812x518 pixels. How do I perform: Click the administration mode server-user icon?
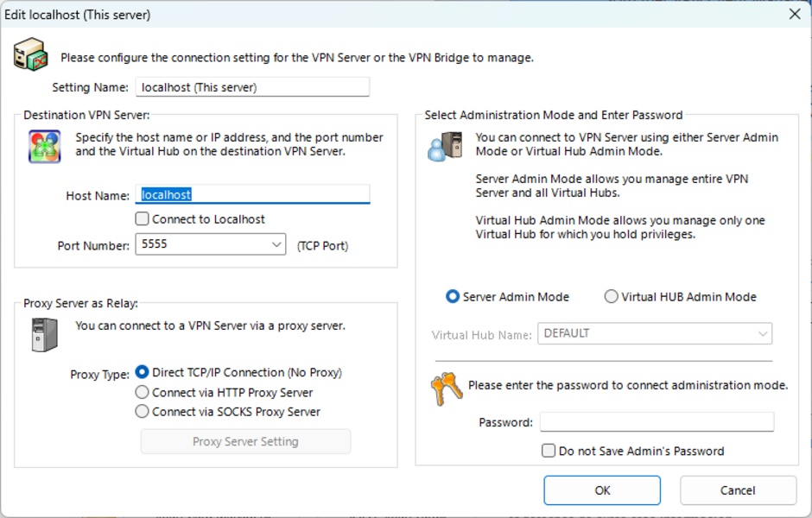(446, 146)
